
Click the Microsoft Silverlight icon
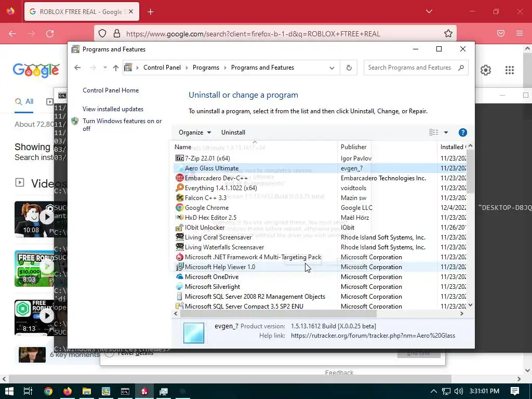(x=179, y=286)
